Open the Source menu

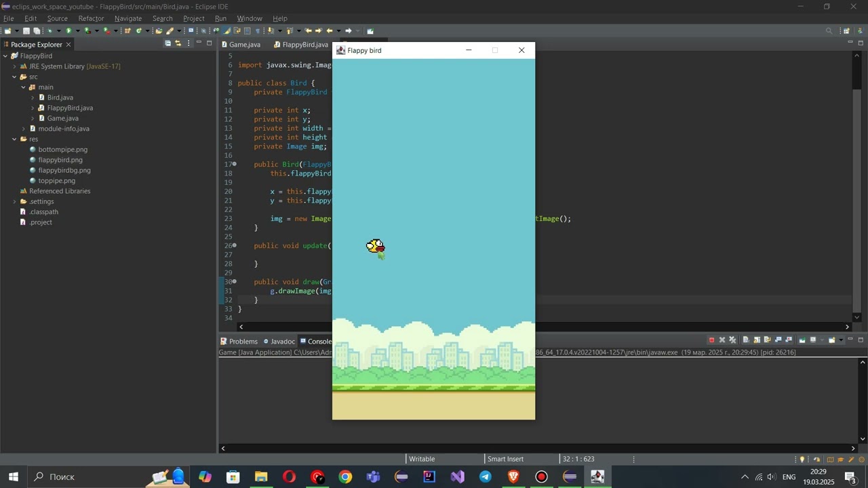pyautogui.click(x=57, y=18)
